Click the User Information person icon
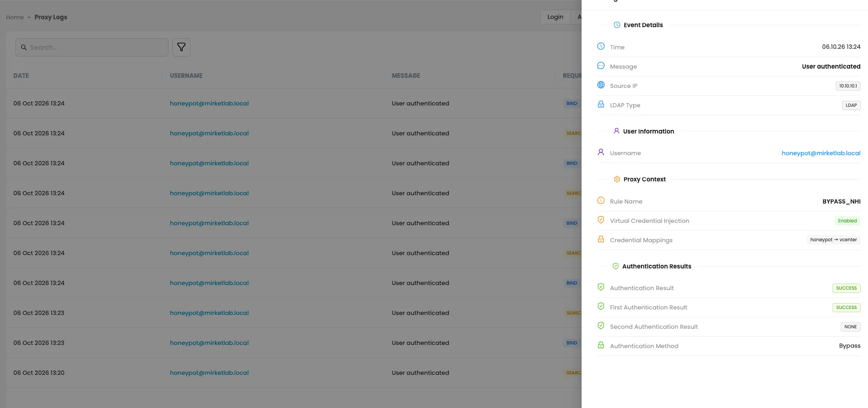Viewport: 868px width, 408px height. click(x=617, y=131)
